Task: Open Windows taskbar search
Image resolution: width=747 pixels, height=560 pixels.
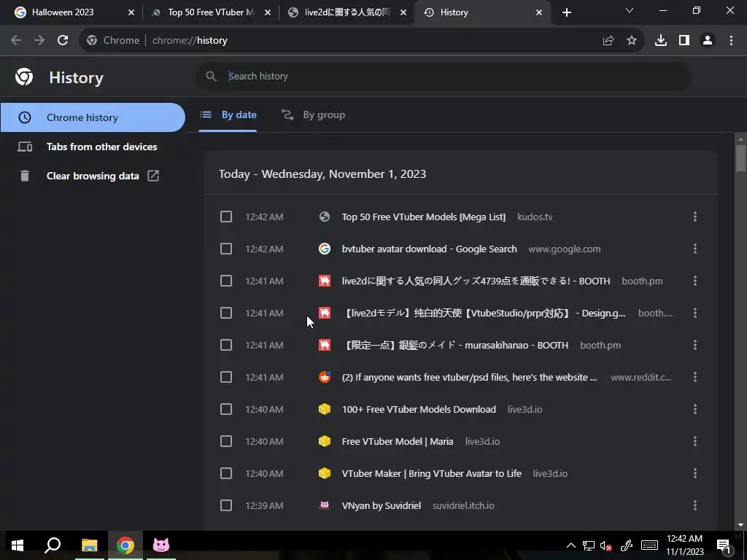Action: click(53, 545)
